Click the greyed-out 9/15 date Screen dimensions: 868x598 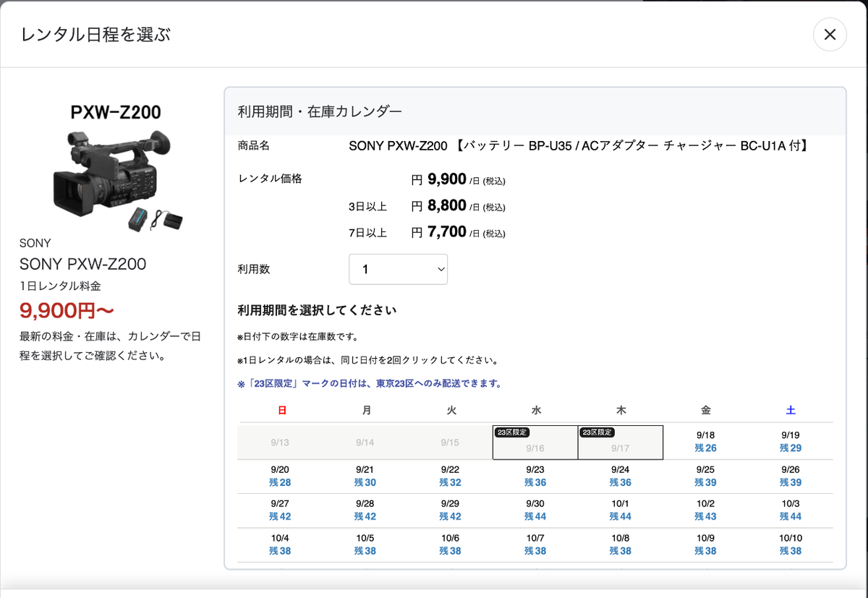(x=450, y=443)
